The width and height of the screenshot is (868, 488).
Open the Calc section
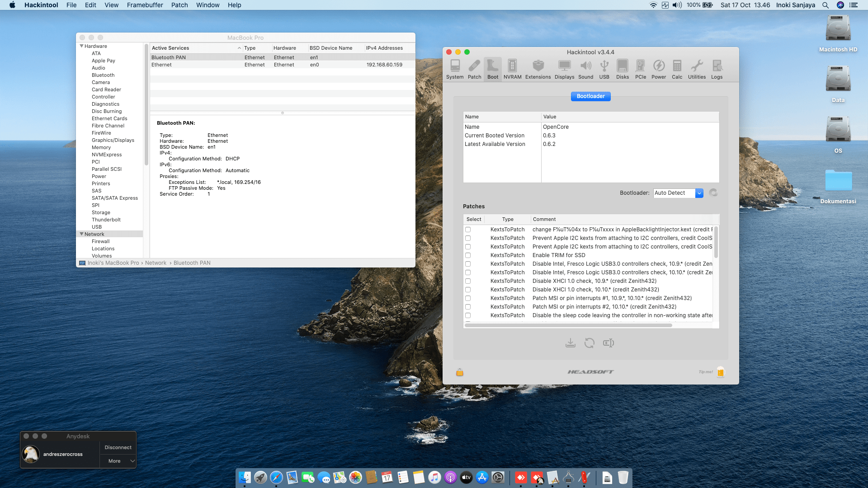pyautogui.click(x=677, y=70)
